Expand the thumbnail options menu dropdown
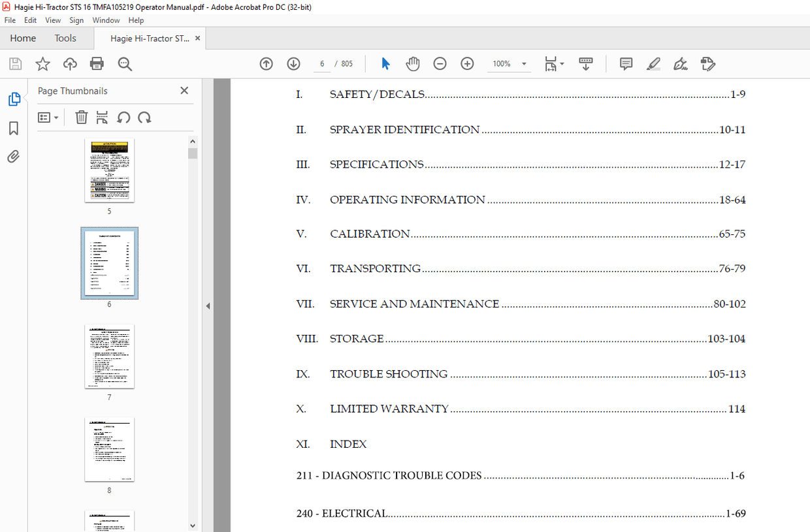 pos(48,117)
